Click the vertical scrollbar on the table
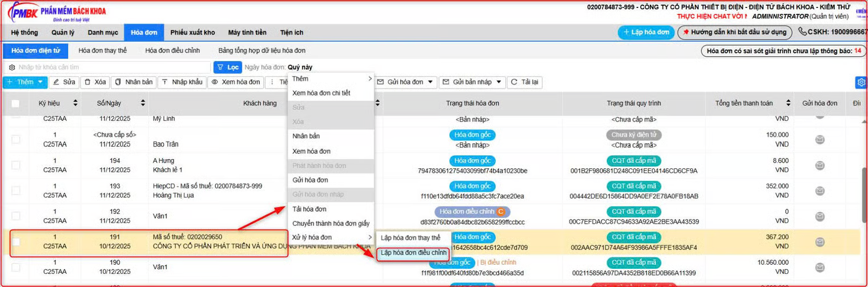 tap(864, 188)
